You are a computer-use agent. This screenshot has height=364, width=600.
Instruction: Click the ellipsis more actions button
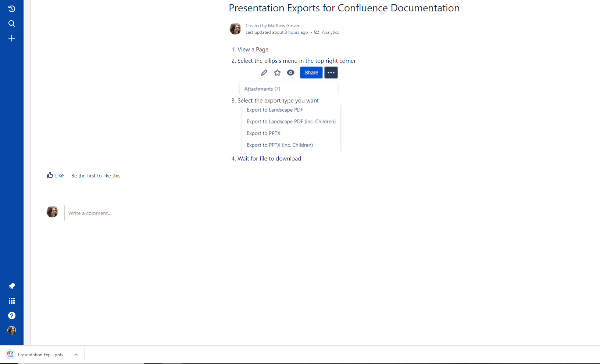331,73
